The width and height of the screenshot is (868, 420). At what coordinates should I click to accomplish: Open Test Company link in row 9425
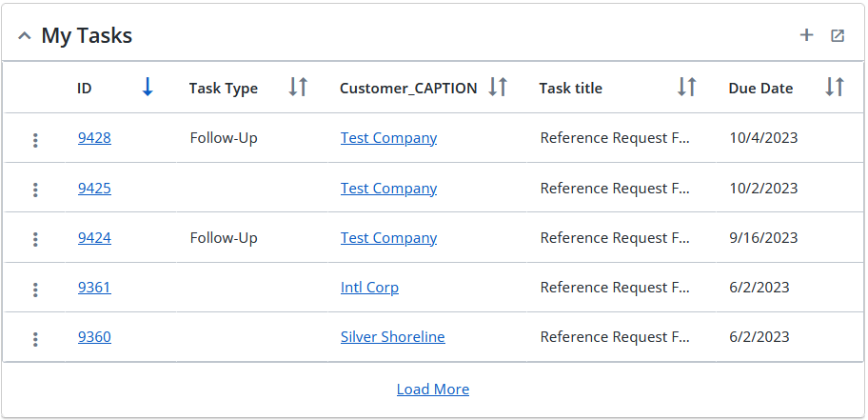(x=388, y=189)
